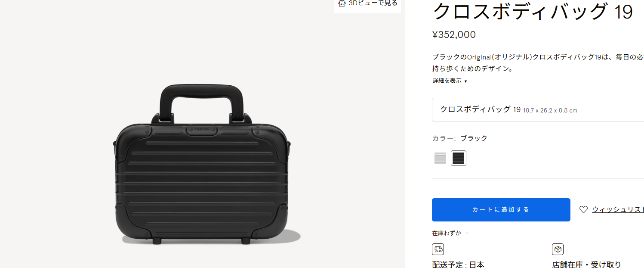Click the faint dot beside 在庫わずか
Viewport: 644px width, 268px height.
(468, 233)
